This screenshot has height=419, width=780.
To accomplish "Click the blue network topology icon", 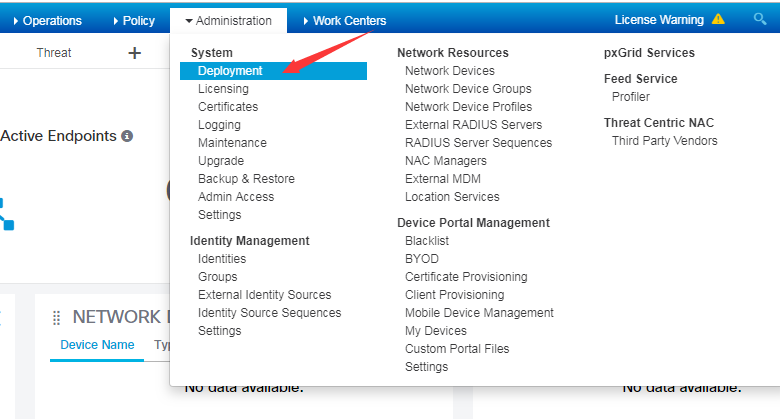I will click(x=6, y=213).
